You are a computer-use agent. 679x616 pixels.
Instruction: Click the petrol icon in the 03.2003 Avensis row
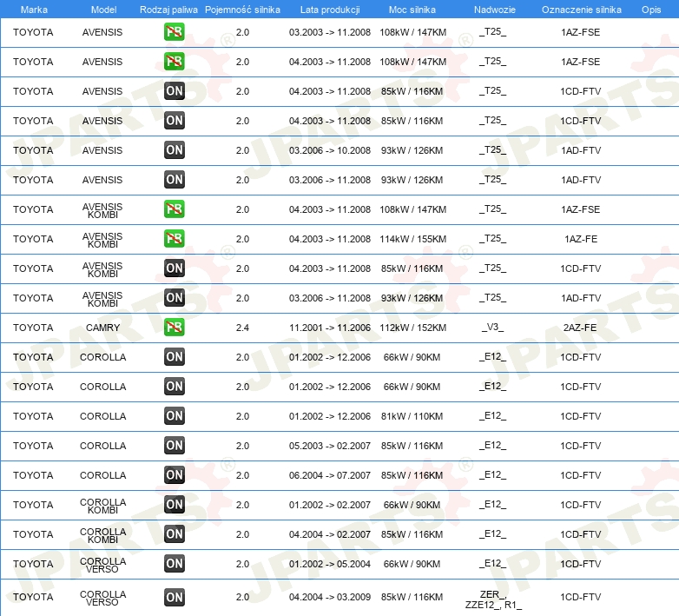point(174,32)
